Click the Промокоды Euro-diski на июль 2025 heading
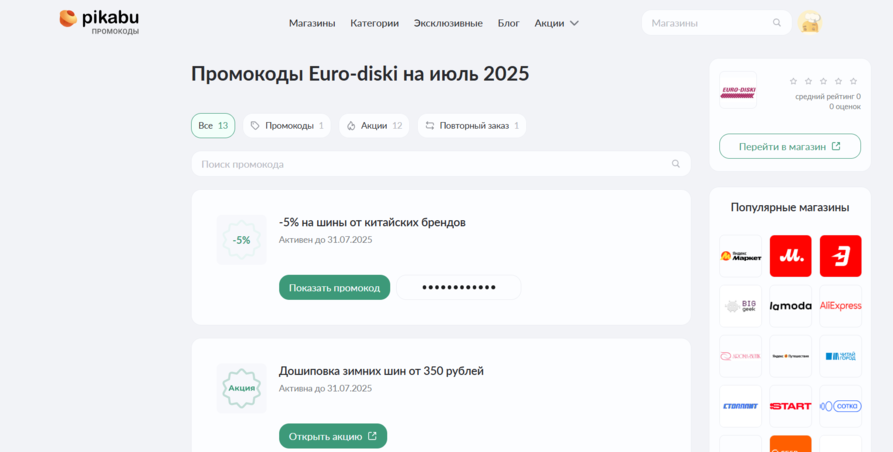893x452 pixels. [x=360, y=74]
